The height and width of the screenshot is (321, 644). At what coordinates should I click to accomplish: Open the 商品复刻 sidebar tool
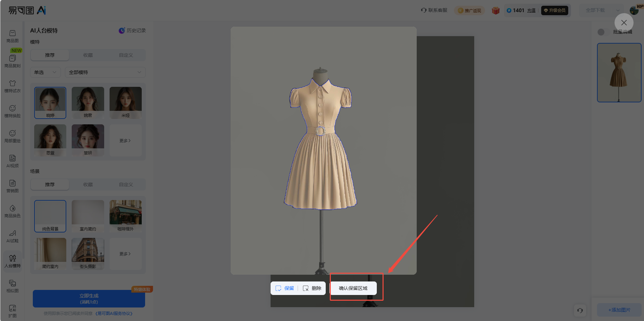13,61
